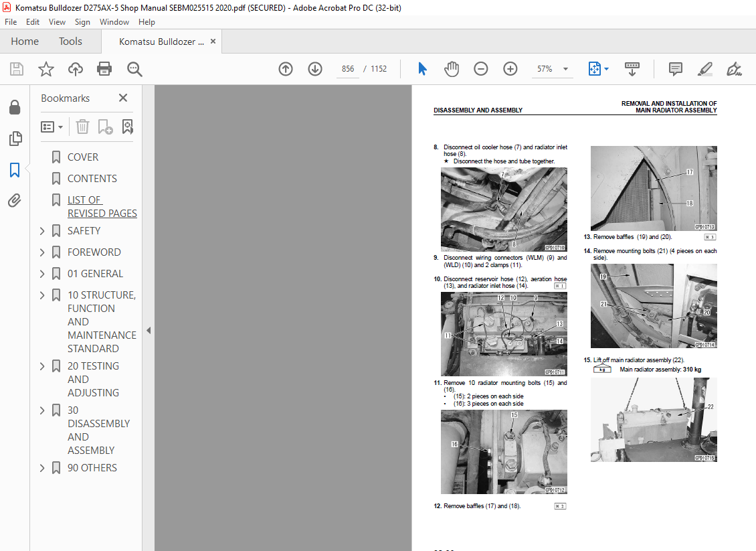Image resolution: width=756 pixels, height=551 pixels.
Task: Delete selected bookmark with trash icon
Action: 82,127
